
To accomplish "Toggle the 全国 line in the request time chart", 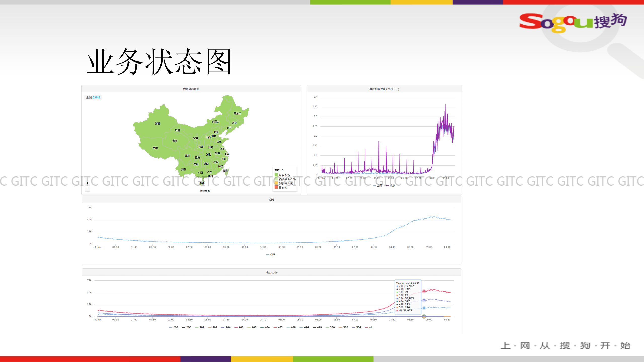I will pyautogui.click(x=378, y=185).
